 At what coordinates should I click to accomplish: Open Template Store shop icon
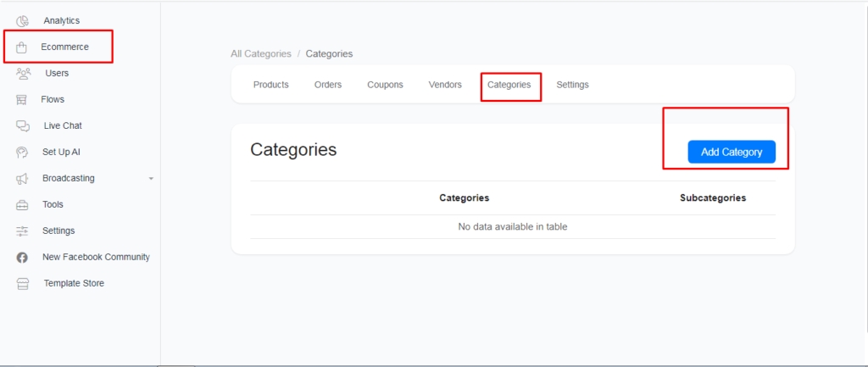[x=23, y=284]
